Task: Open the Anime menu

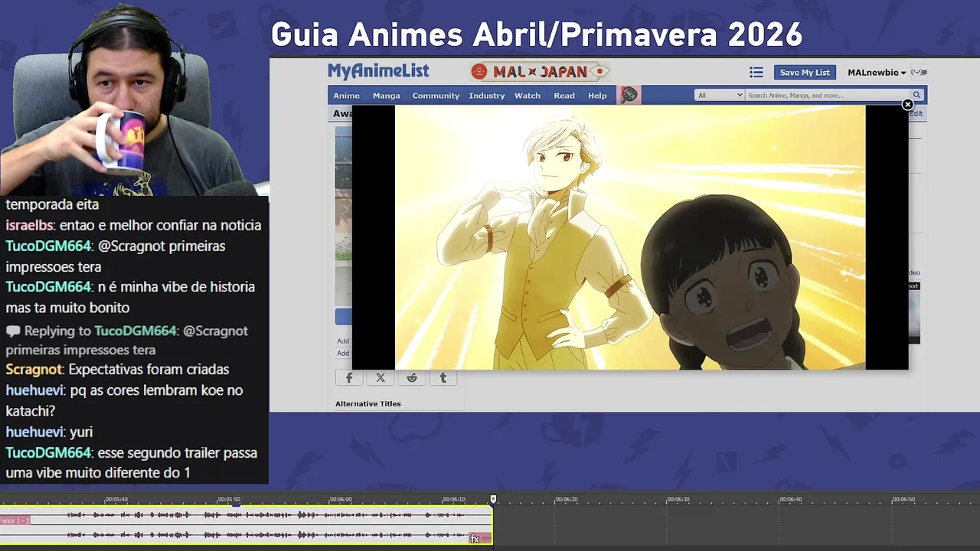Action: tap(346, 96)
